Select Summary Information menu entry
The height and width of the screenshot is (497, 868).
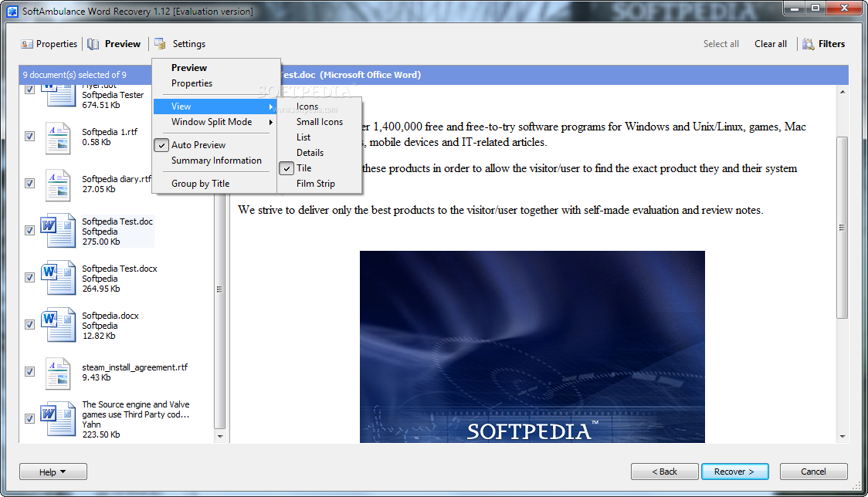(x=215, y=161)
